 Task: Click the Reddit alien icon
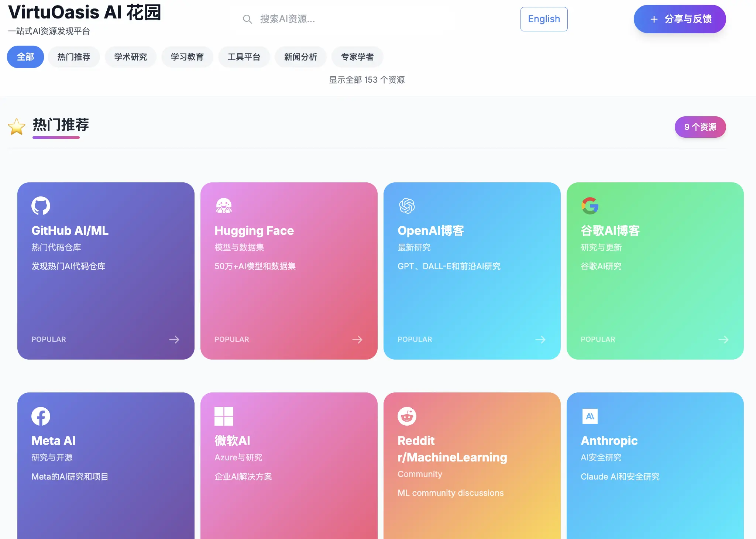click(407, 416)
